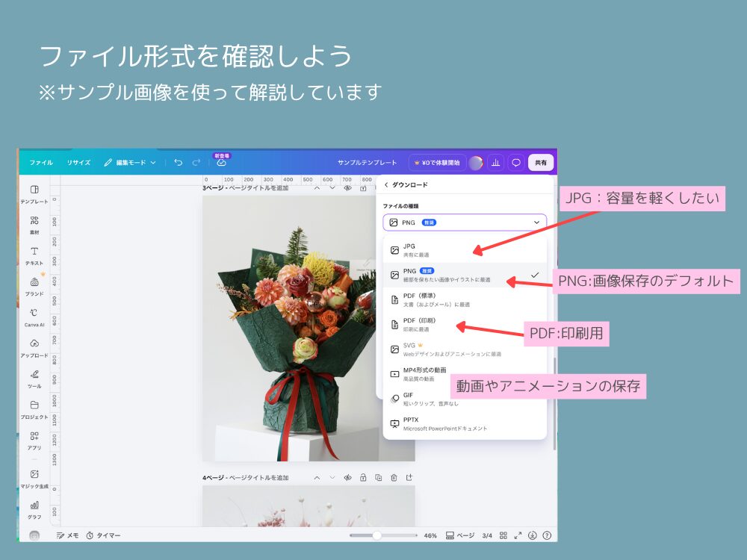Click the user profile avatar
747x560 pixels.
(475, 162)
